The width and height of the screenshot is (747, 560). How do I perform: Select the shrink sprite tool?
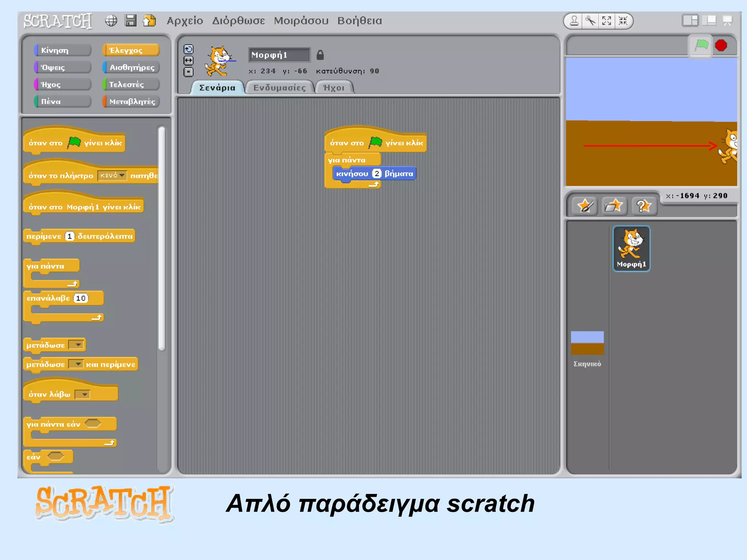[x=623, y=21]
